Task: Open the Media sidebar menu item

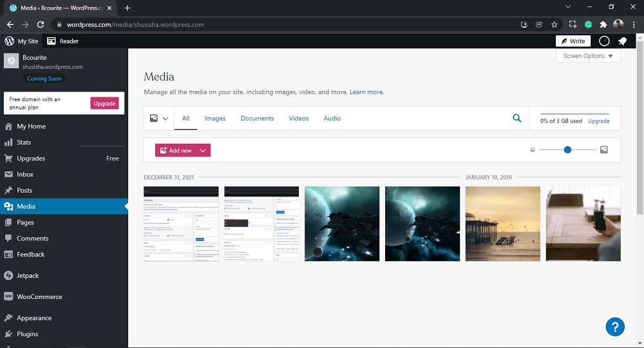Action: (64, 206)
